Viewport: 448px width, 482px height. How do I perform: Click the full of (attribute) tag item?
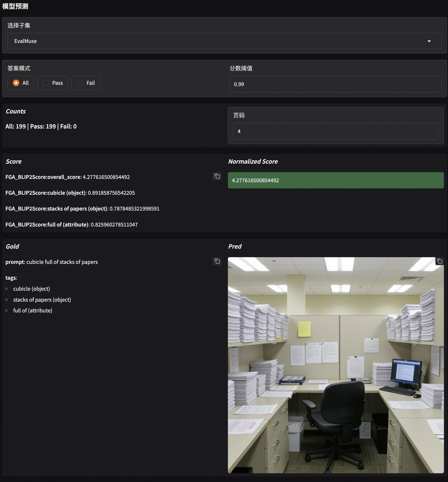pyautogui.click(x=33, y=310)
